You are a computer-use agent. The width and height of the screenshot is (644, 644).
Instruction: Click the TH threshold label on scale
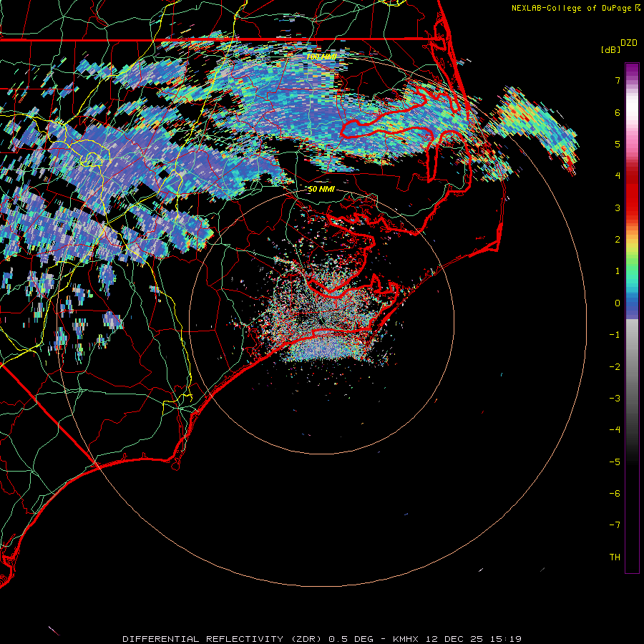point(615,557)
